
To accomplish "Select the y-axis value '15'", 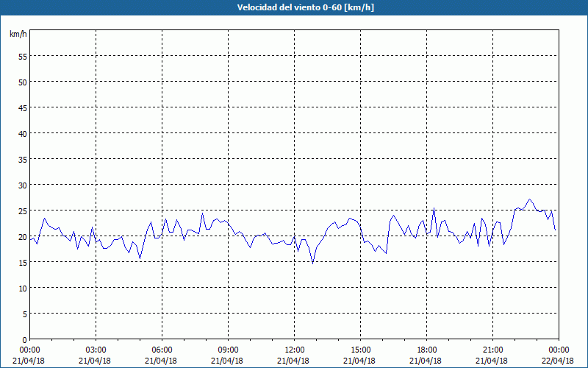I will coord(23,262).
